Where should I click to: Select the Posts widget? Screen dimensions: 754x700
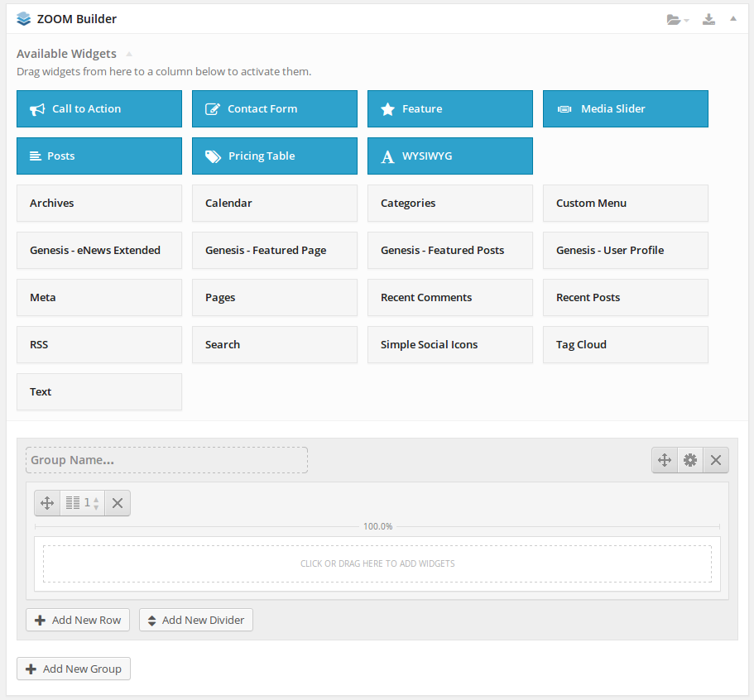(99, 156)
